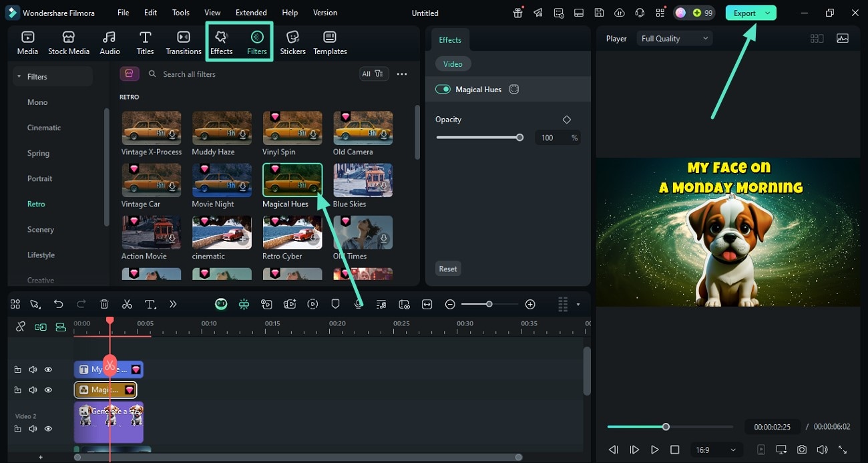Viewport: 868px width, 463px height.
Task: Zoom in timeline with plus icon
Action: click(530, 304)
